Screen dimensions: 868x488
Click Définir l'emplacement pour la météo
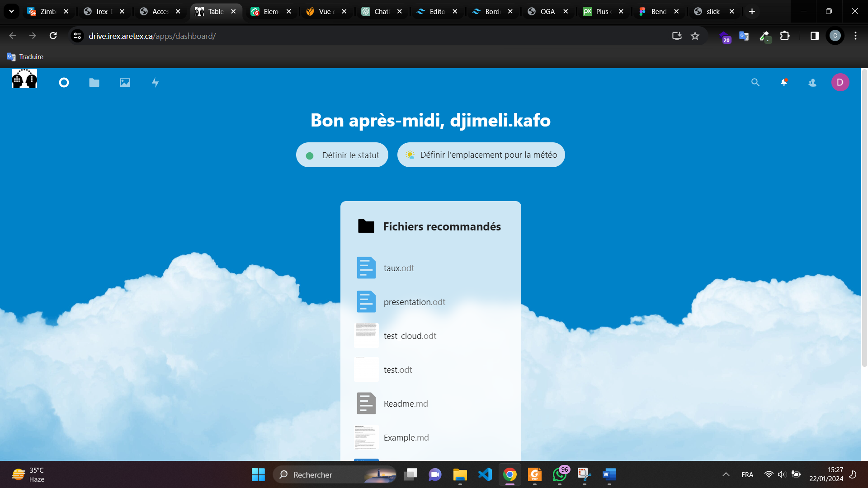click(x=481, y=155)
